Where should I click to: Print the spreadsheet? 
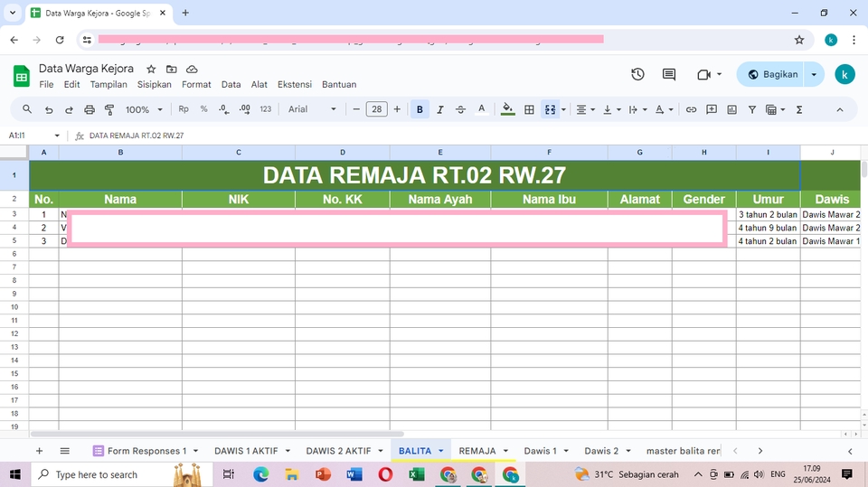90,109
